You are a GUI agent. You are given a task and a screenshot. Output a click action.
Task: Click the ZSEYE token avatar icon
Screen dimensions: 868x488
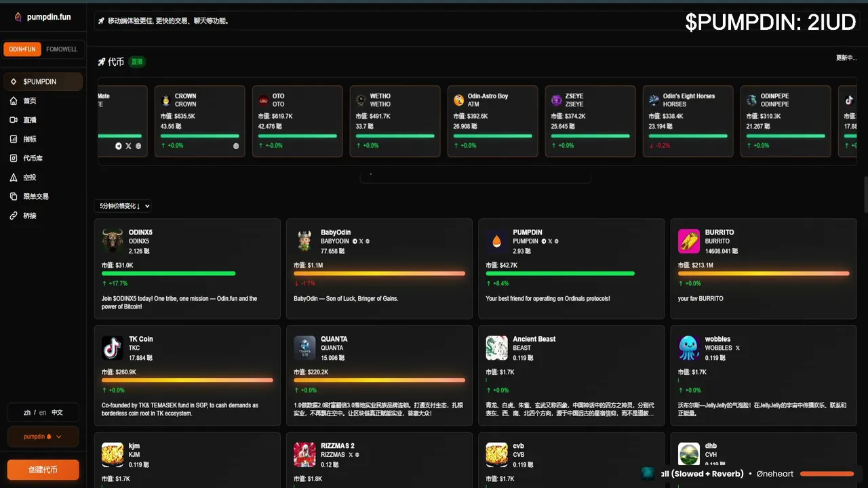pos(557,100)
